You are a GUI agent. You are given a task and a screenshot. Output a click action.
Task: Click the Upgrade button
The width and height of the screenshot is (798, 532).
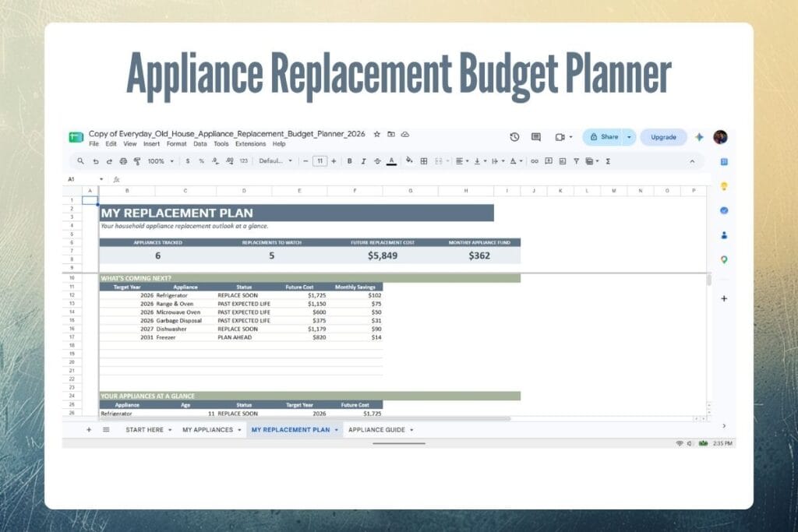coord(664,137)
